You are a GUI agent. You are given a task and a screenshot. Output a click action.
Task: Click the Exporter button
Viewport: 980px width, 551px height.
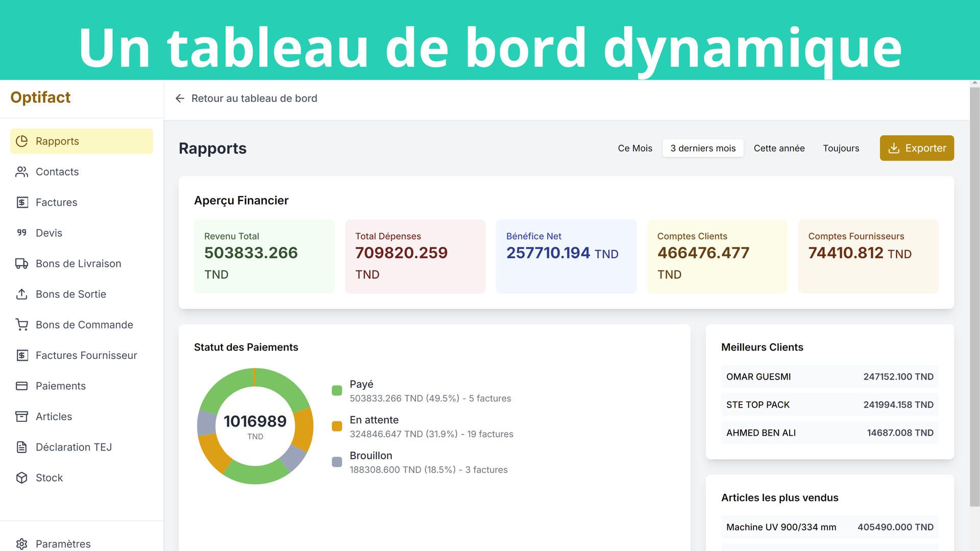click(917, 148)
